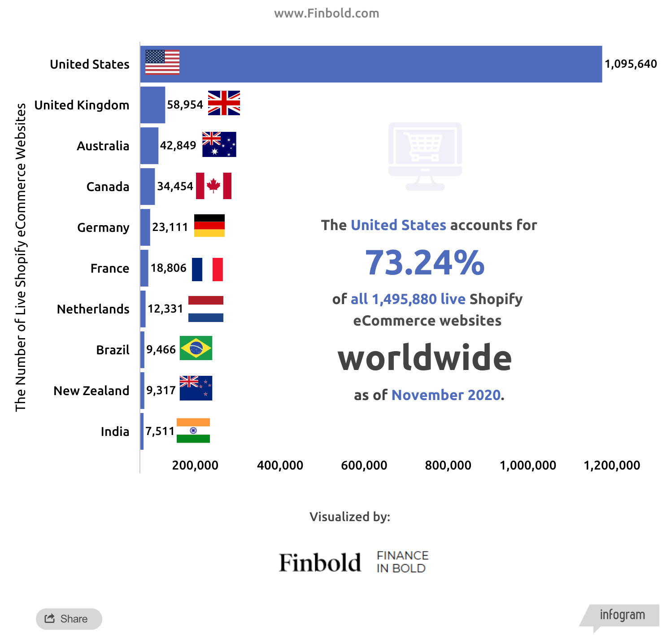Click the New Zealand flag icon
Image resolution: width=671 pixels, height=644 pixels.
(x=196, y=388)
